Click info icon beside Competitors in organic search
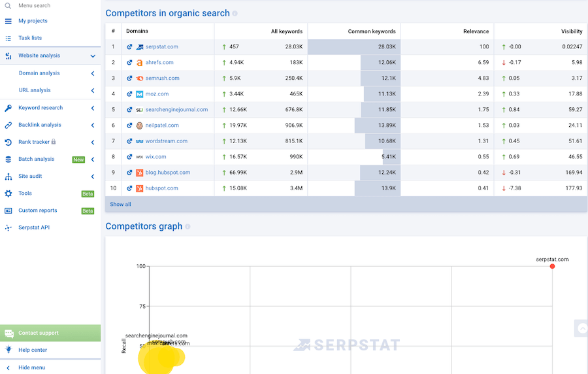 [x=235, y=14]
